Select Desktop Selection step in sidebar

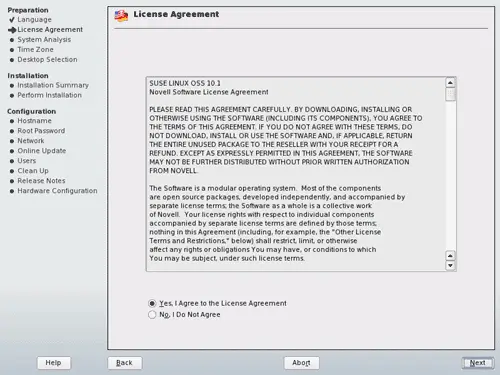tap(47, 60)
